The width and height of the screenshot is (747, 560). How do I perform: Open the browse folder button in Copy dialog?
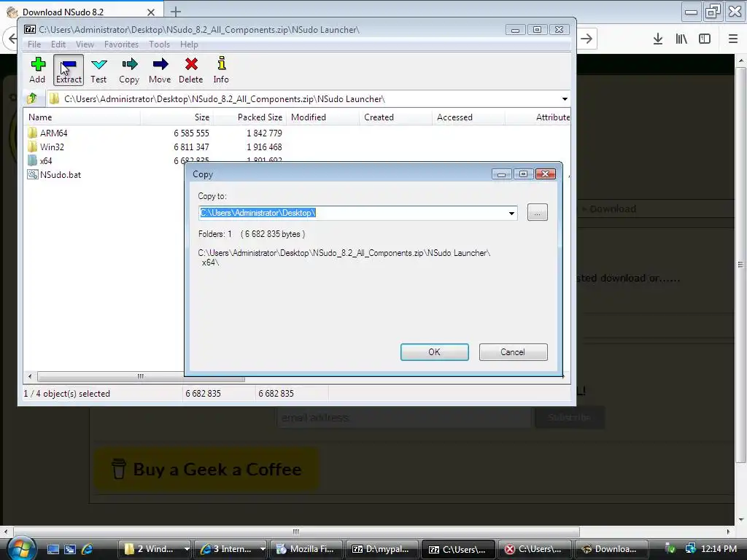click(x=538, y=212)
